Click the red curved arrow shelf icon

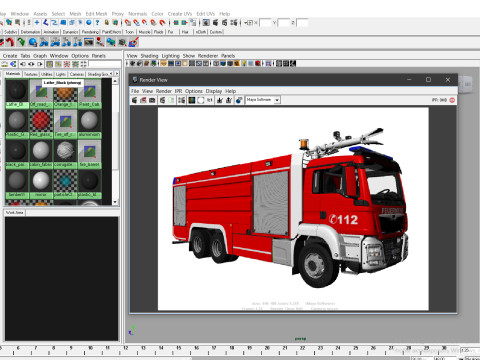point(10,42)
